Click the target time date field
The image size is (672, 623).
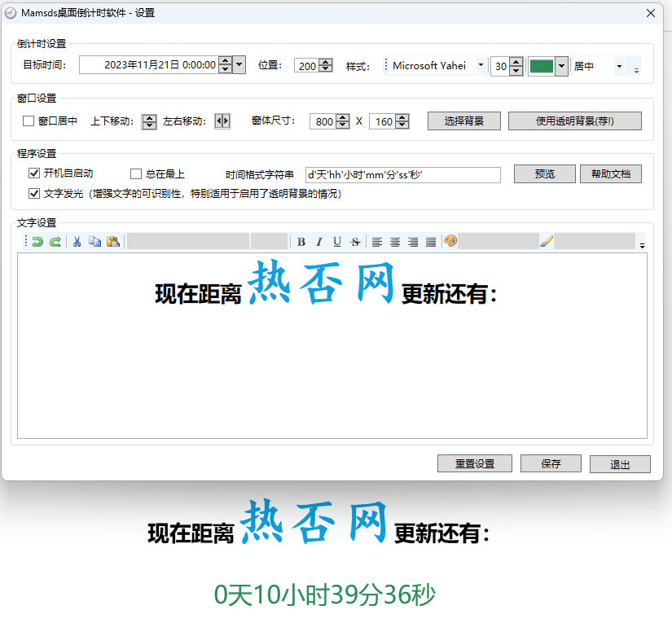click(x=149, y=64)
